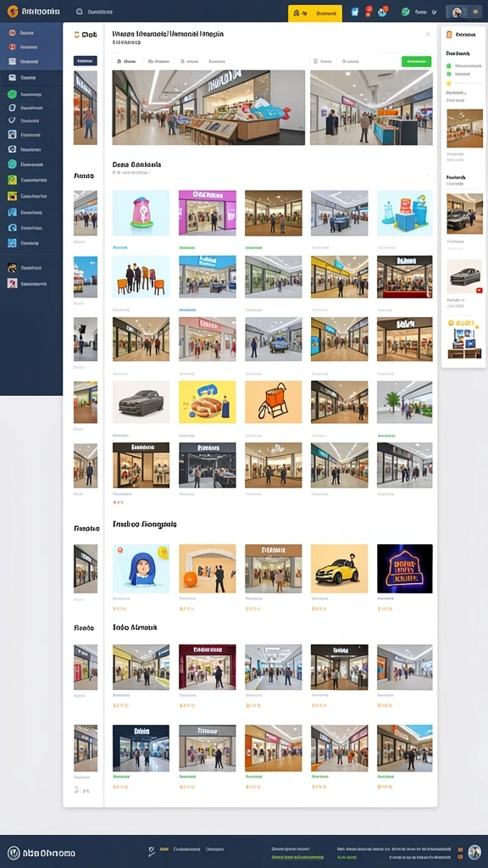Screen dimensions: 488x868
Task: Select the highlighted fourth item in the left sidebar
Action: [31, 78]
